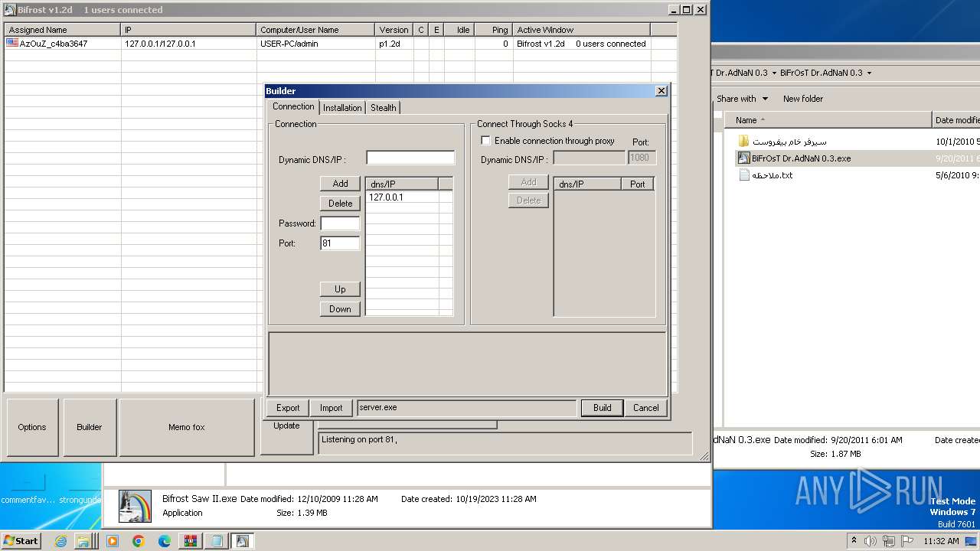The width and height of the screenshot is (980, 551).
Task: Open BiFrOsT Dr.AdNaN 0.3.exe file in Explorer
Action: coord(801,158)
